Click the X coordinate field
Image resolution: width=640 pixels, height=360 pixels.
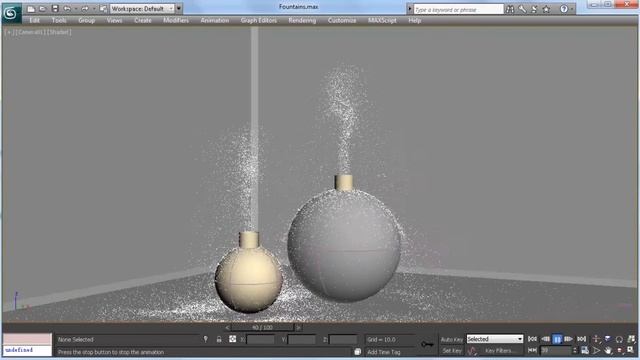pyautogui.click(x=260, y=339)
